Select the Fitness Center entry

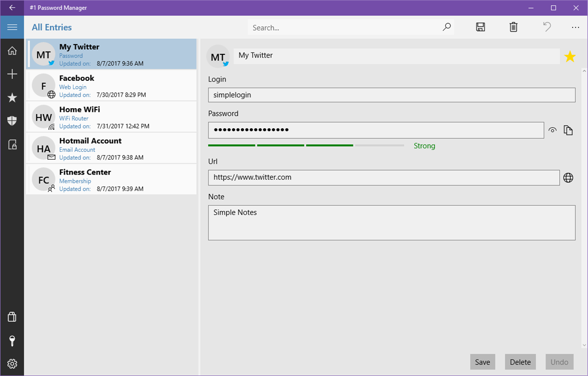pos(111,180)
